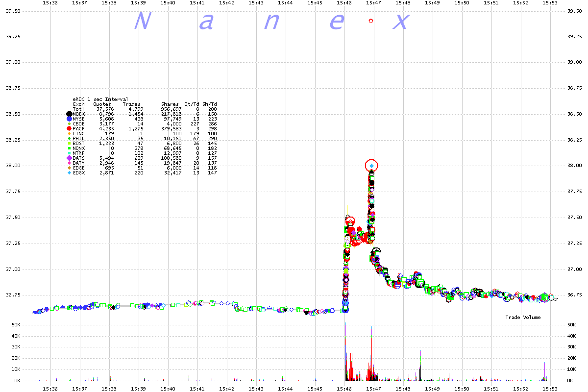The width and height of the screenshot is (588, 392).
Task: Click the "NYSE" exchange label
Action: pos(78,119)
